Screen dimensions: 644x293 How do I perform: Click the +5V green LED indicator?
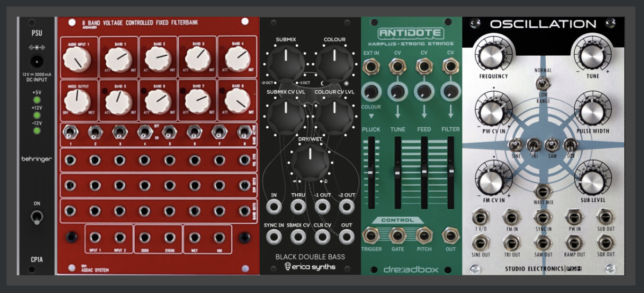36,99
